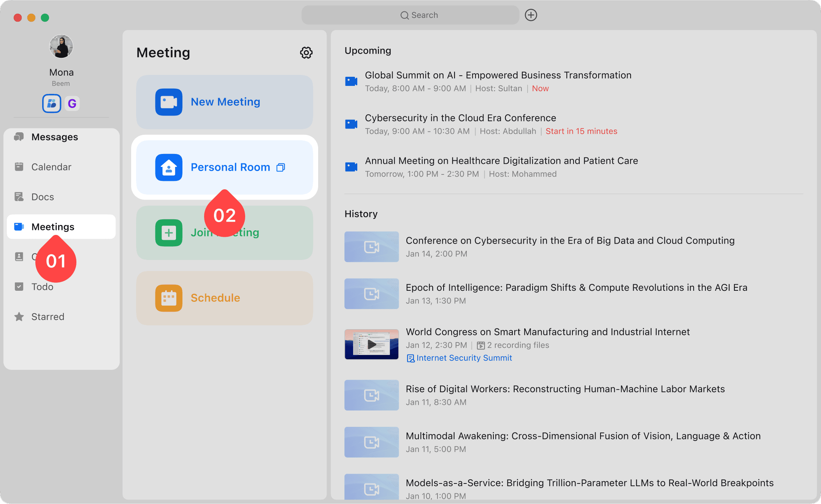821x504 pixels.
Task: Open Docs from the sidebar
Action: [x=43, y=197]
